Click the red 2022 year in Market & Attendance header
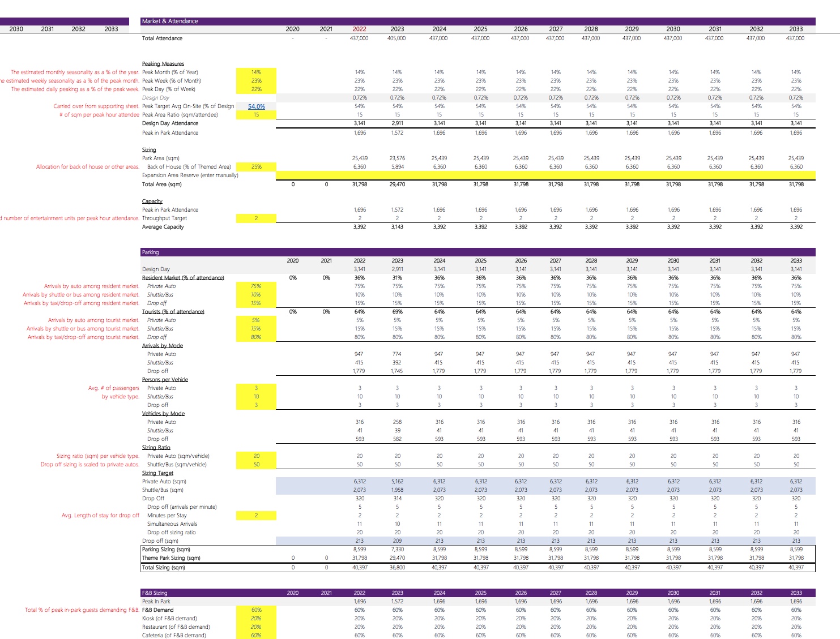Viewport: 840px width, 639px height. click(359, 29)
